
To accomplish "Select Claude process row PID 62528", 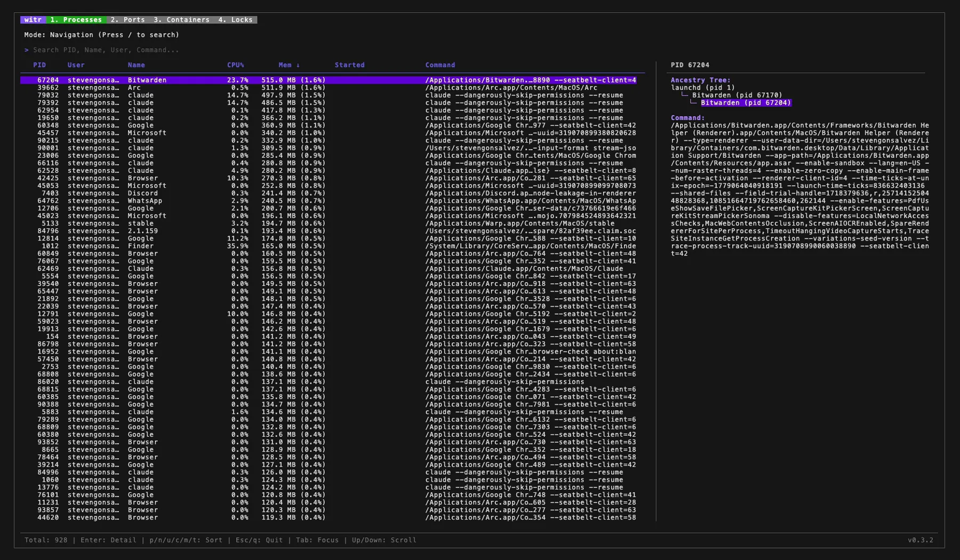I will pos(332,171).
